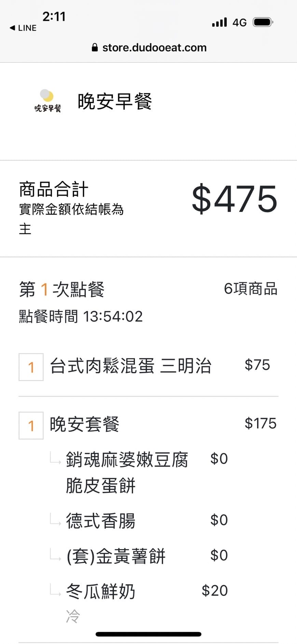The height and width of the screenshot is (644, 297).
Task: Tap the battery status icon
Action: (263, 23)
